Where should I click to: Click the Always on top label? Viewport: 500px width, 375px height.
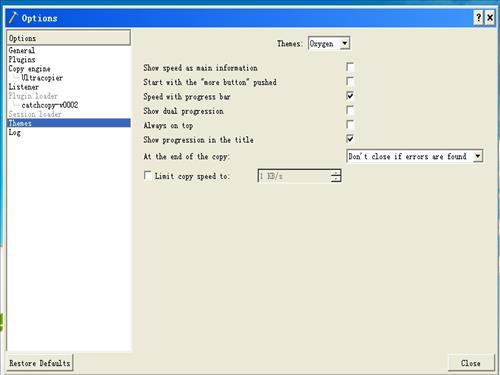[168, 126]
